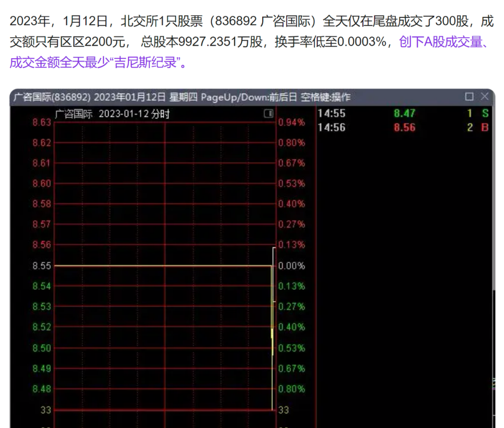Click the B buy marker on the 14:56 row
504x428 pixels.
point(485,127)
